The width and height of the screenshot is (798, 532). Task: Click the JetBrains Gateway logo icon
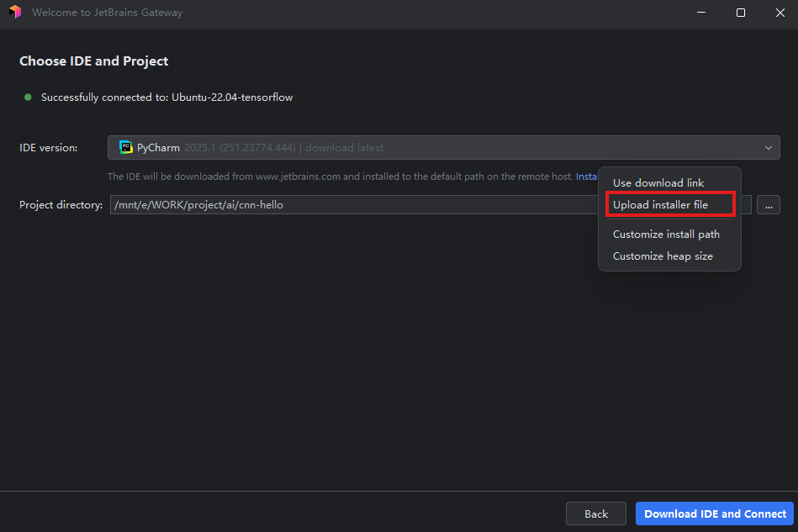[x=15, y=12]
